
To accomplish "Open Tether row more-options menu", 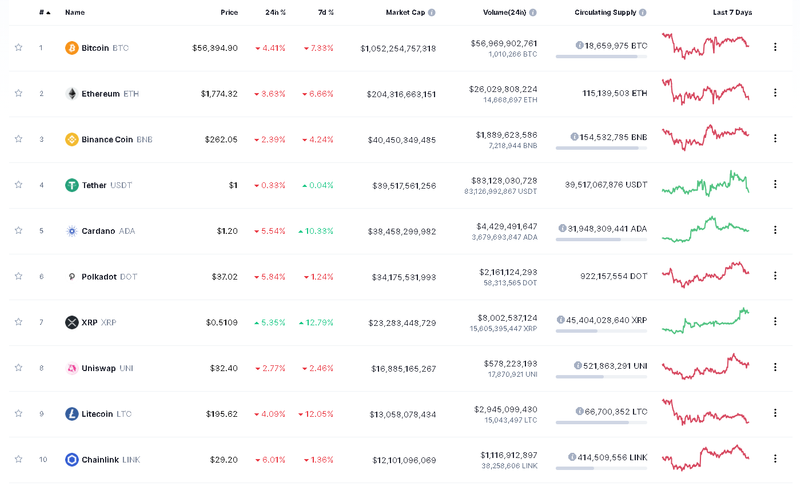I will [x=775, y=184].
